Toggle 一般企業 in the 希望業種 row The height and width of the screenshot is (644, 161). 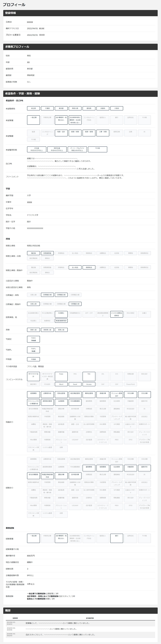pos(33,120)
